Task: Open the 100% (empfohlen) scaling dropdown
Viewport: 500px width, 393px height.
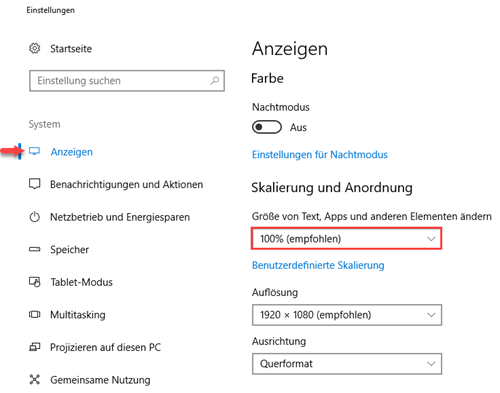Action: 347,239
